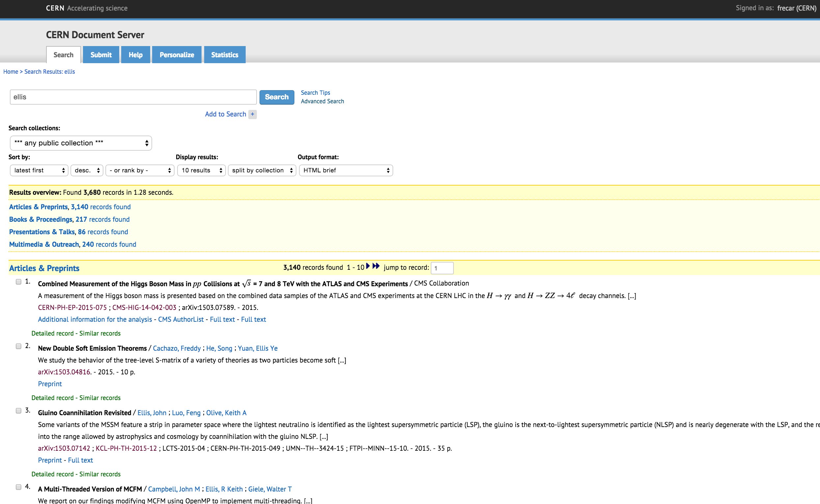Open the 'HTML brief' output format dropdown
This screenshot has height=504, width=820.
(345, 170)
